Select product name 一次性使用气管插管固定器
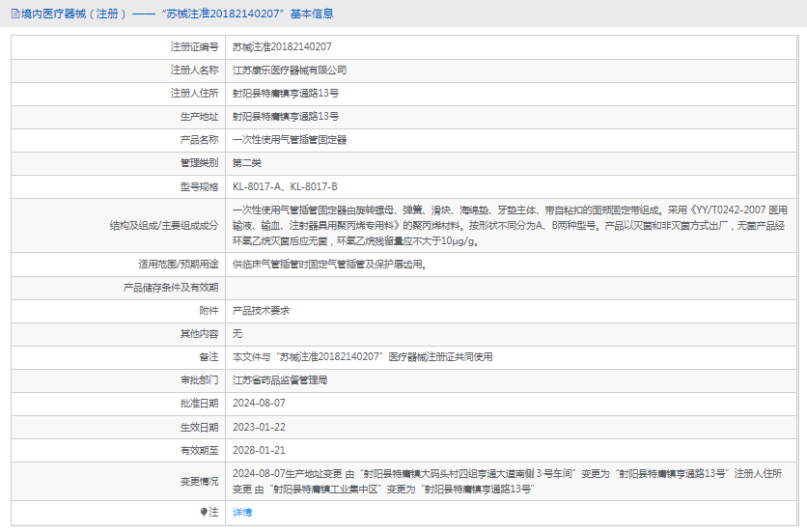 pyautogui.click(x=290, y=140)
